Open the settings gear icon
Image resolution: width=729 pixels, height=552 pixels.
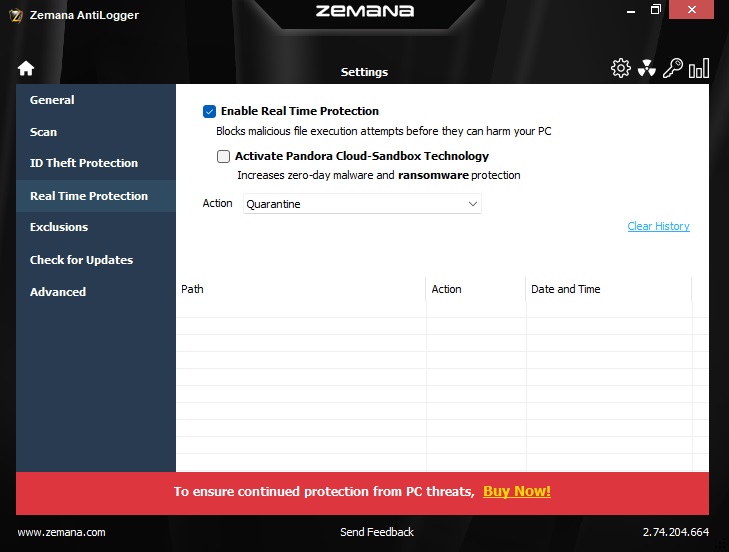[620, 68]
